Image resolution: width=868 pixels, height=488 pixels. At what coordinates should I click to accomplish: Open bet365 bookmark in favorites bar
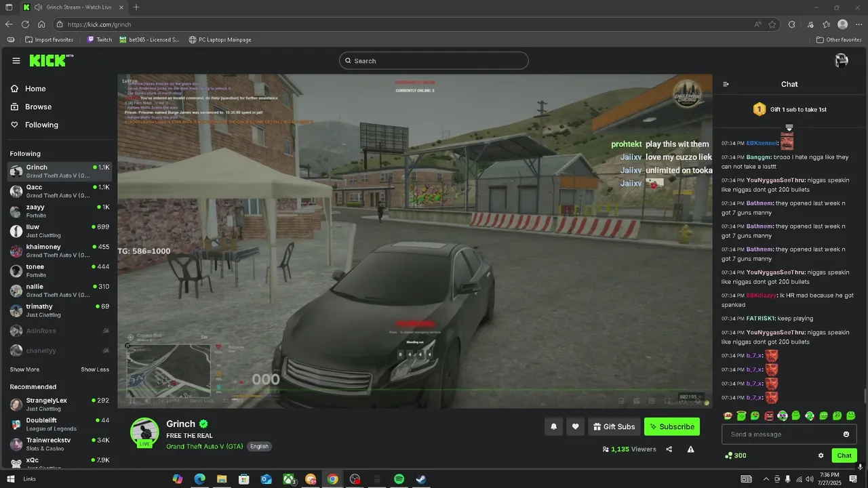pos(149,39)
